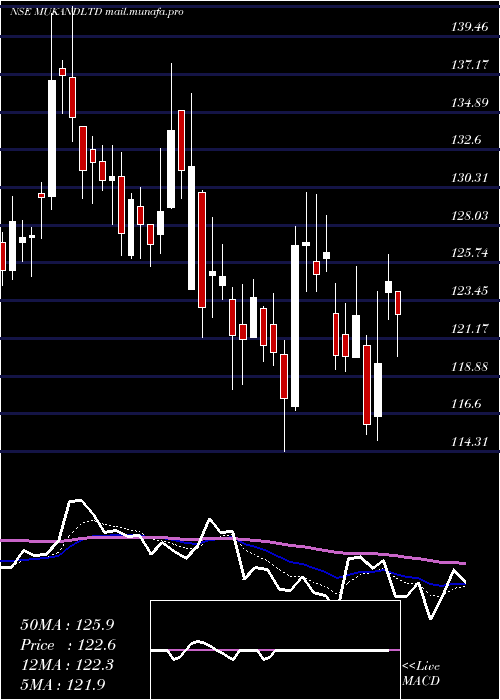Click the NSE MUKANDLTD mail.munafa.pro chart title
Viewport: 500px width, 700px height.
[96, 12]
